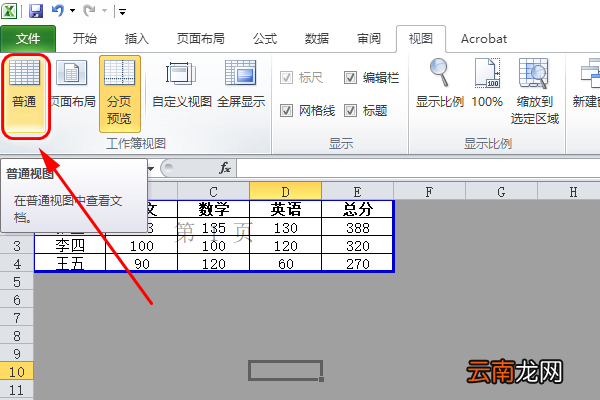Image resolution: width=600 pixels, height=400 pixels.
Task: Click the cell with value 60
Action: [285, 264]
